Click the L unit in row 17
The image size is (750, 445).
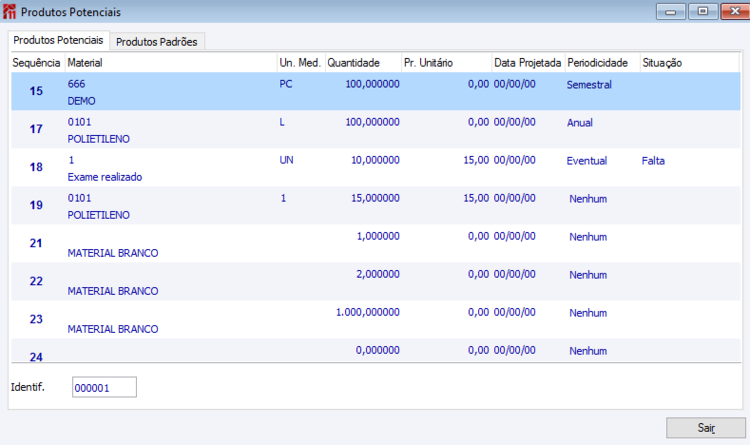coord(282,122)
